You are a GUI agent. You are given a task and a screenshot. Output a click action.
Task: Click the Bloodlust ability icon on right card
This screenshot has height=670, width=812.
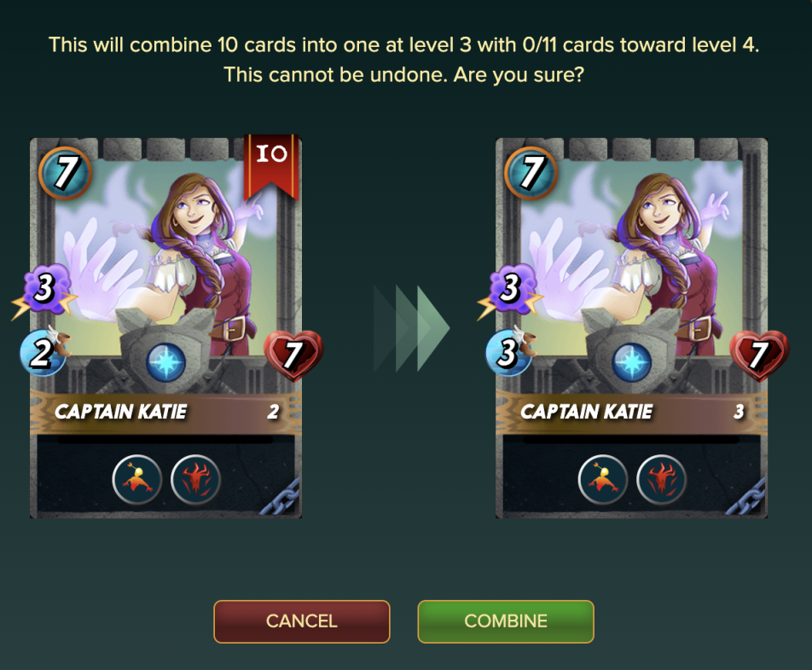(x=661, y=480)
